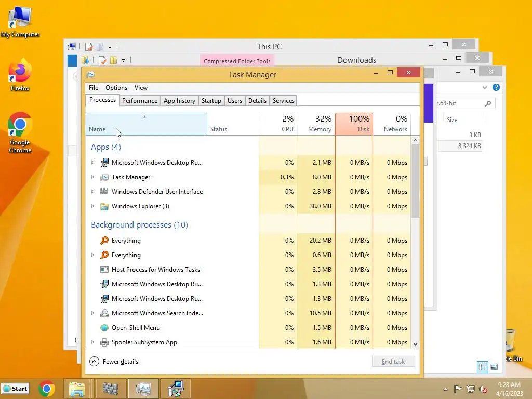
Task: Click the muted volume tray icon
Action: coord(483,389)
